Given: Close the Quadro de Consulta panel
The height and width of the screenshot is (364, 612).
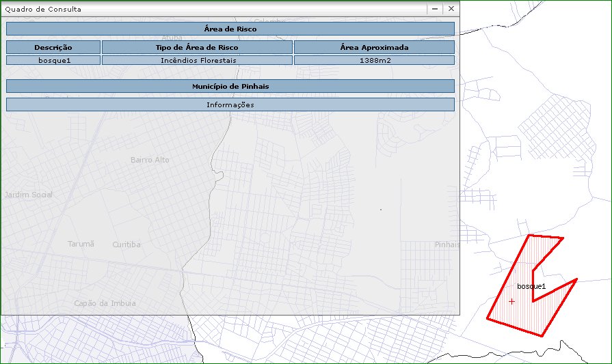Looking at the screenshot, I should pyautogui.click(x=451, y=9).
